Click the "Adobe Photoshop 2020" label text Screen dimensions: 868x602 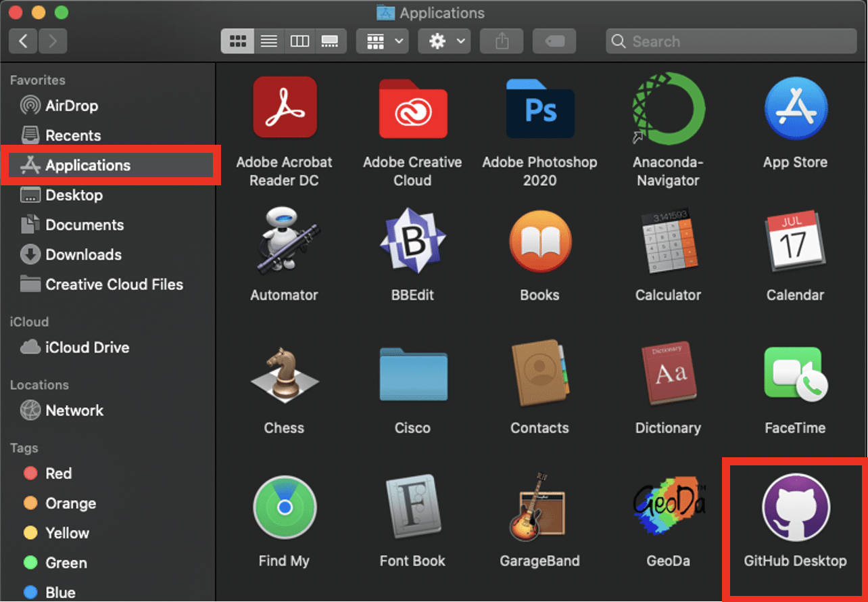pos(540,171)
